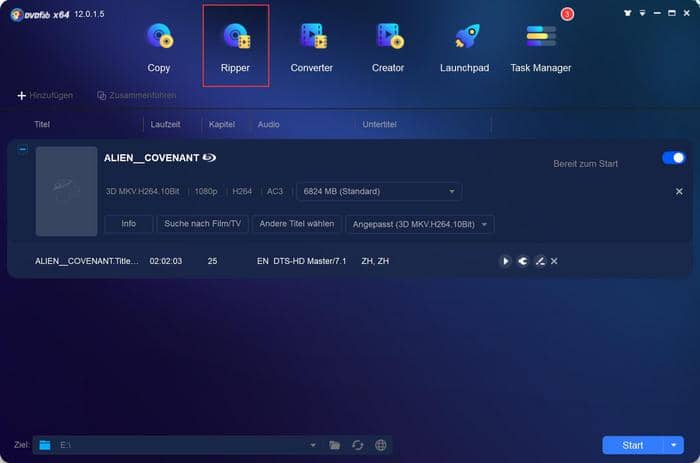Click the AC3 audio codec label

pyautogui.click(x=275, y=192)
